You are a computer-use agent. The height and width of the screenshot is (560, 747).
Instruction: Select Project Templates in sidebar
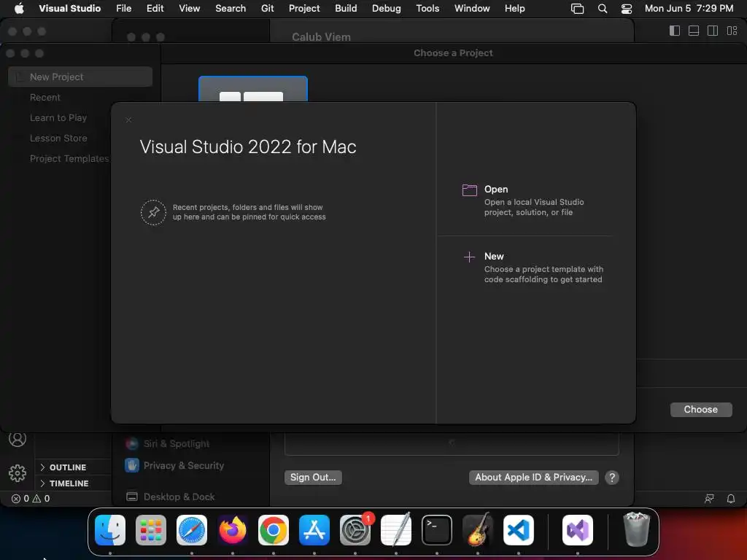coord(69,158)
